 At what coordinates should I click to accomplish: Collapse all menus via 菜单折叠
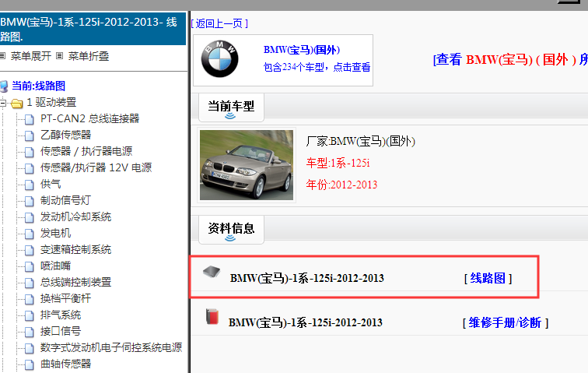(x=89, y=56)
